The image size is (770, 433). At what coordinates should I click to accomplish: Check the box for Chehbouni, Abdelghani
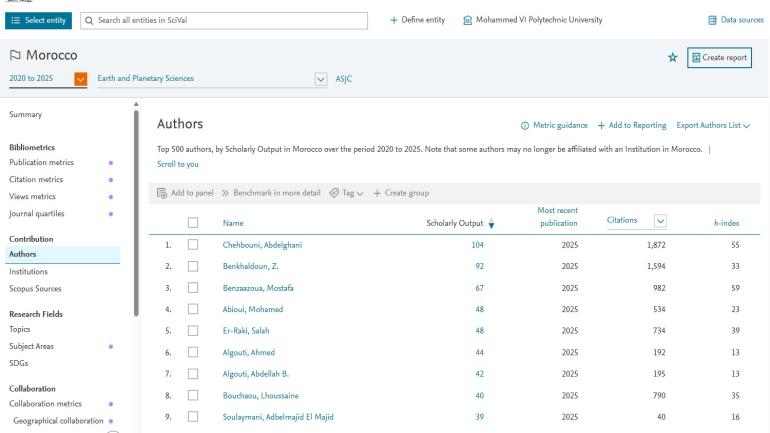[x=194, y=244]
